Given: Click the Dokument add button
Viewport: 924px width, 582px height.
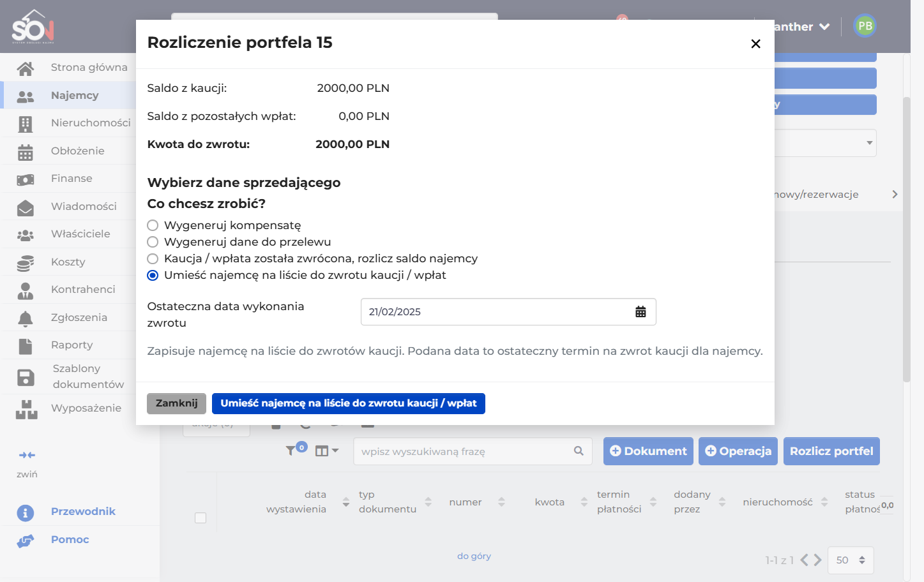Looking at the screenshot, I should point(648,451).
